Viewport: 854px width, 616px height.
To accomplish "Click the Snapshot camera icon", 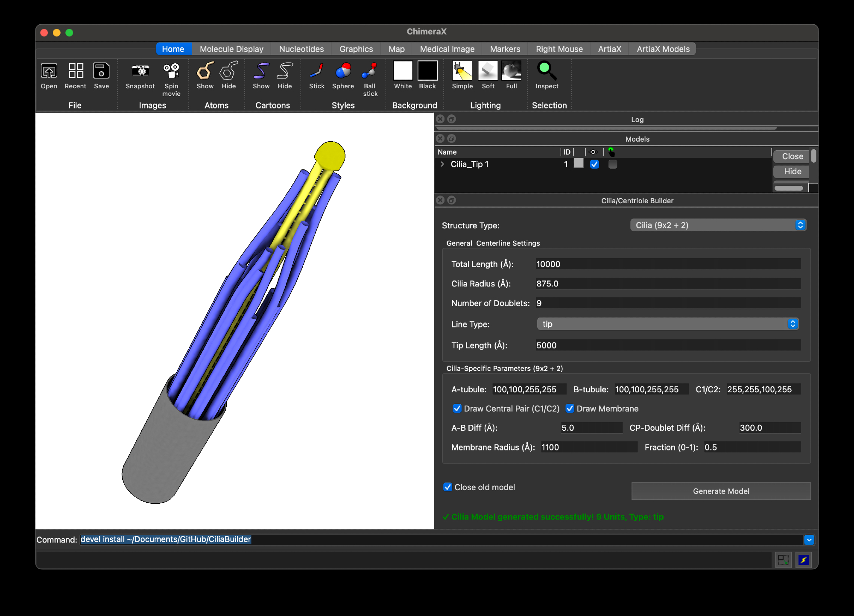I will pyautogui.click(x=140, y=71).
